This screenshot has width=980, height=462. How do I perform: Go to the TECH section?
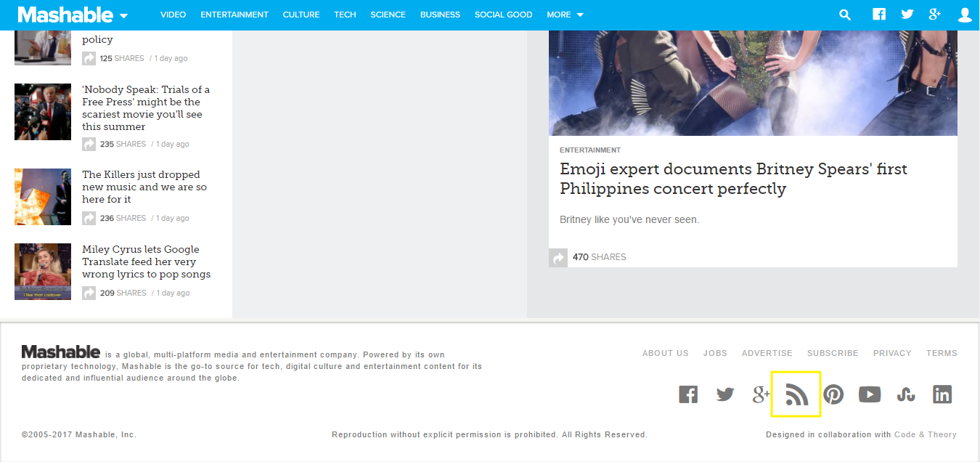345,15
